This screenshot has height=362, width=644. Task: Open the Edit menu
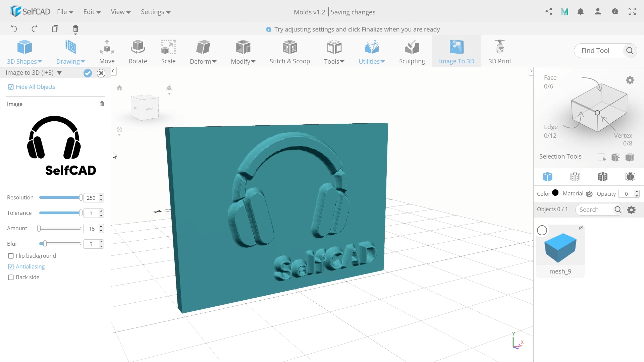(92, 12)
